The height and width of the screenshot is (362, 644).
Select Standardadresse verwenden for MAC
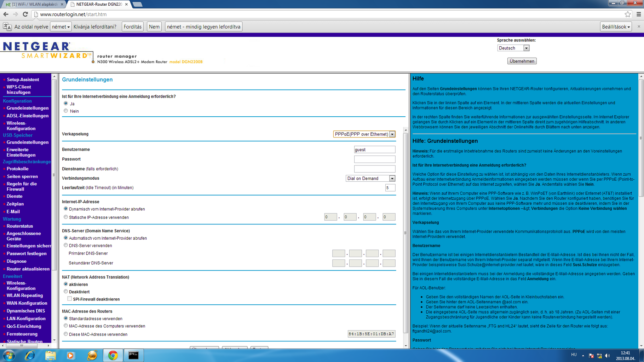[x=66, y=318]
